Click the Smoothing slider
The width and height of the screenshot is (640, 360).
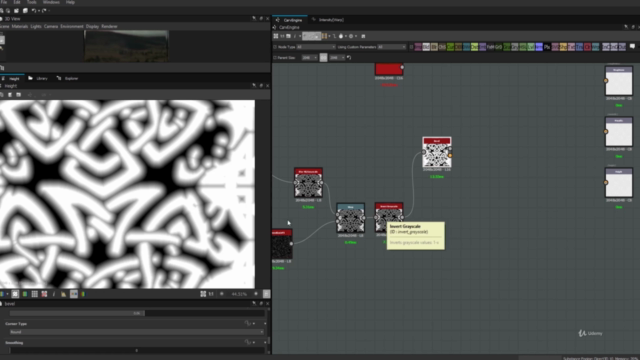pyautogui.click(x=137, y=350)
